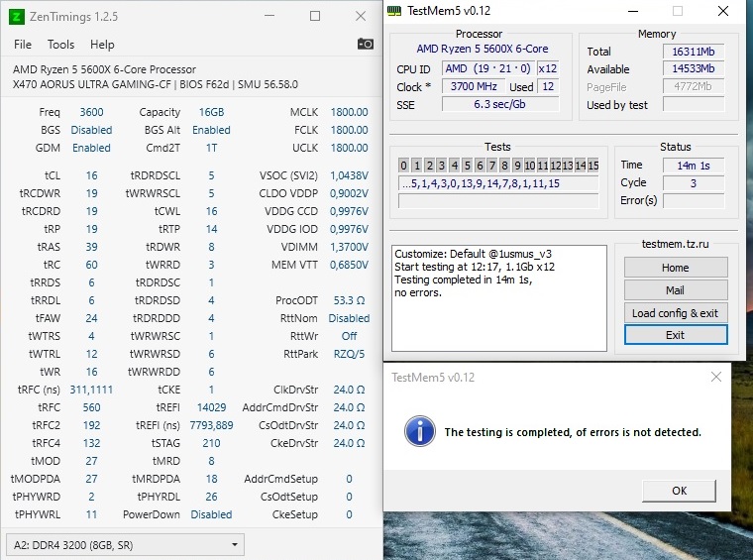Click the FCLK value 1800.00

coord(349,130)
